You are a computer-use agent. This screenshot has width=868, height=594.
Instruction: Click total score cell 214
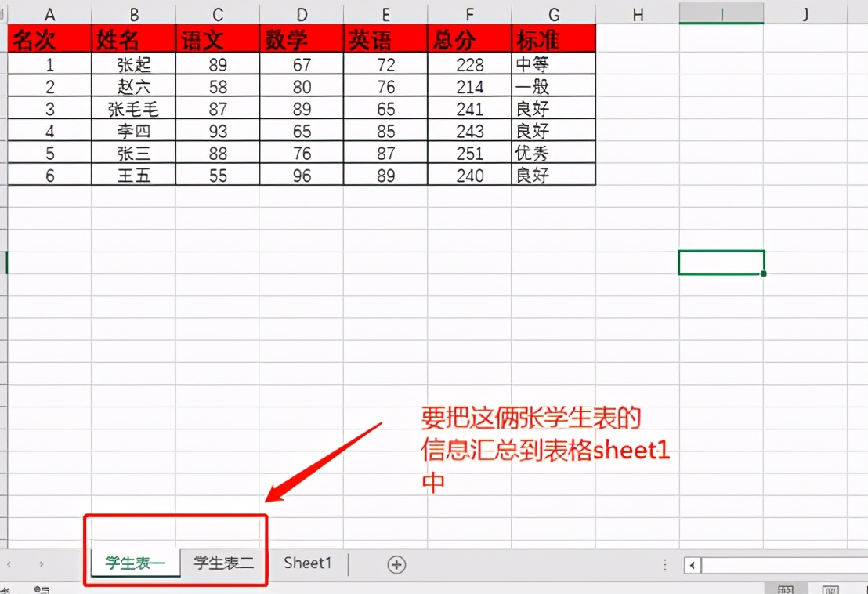(x=469, y=85)
